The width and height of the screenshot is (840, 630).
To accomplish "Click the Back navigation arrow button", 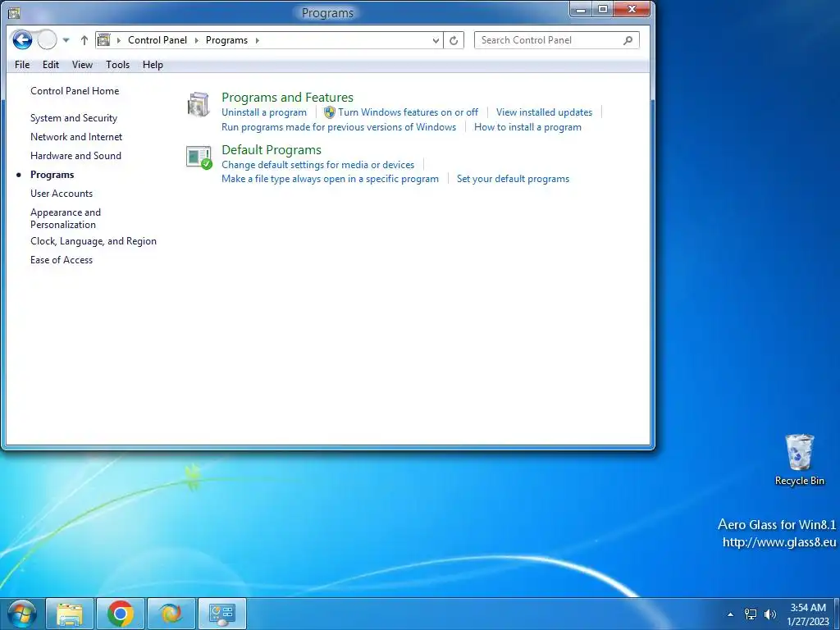I will point(22,39).
